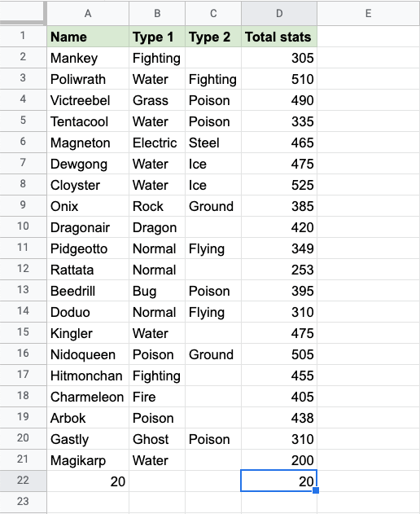This screenshot has width=420, height=514.
Task: Click the select-all corner box
Action: 22,12
